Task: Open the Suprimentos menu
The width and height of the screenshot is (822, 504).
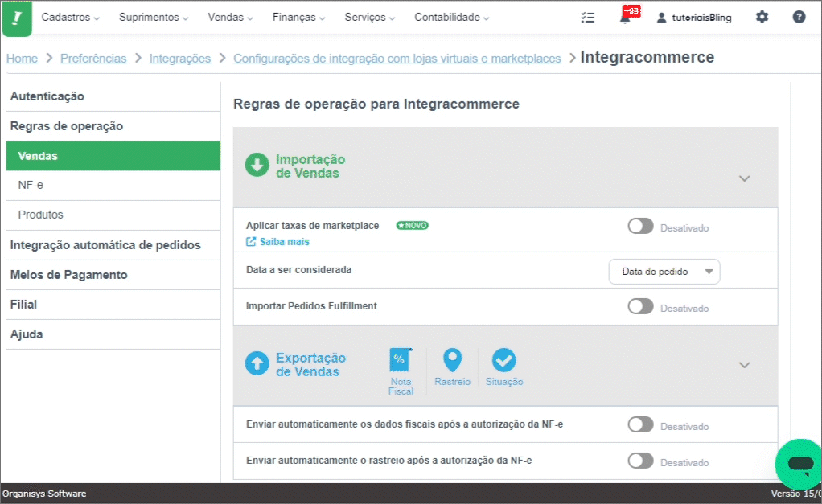Action: coord(154,18)
